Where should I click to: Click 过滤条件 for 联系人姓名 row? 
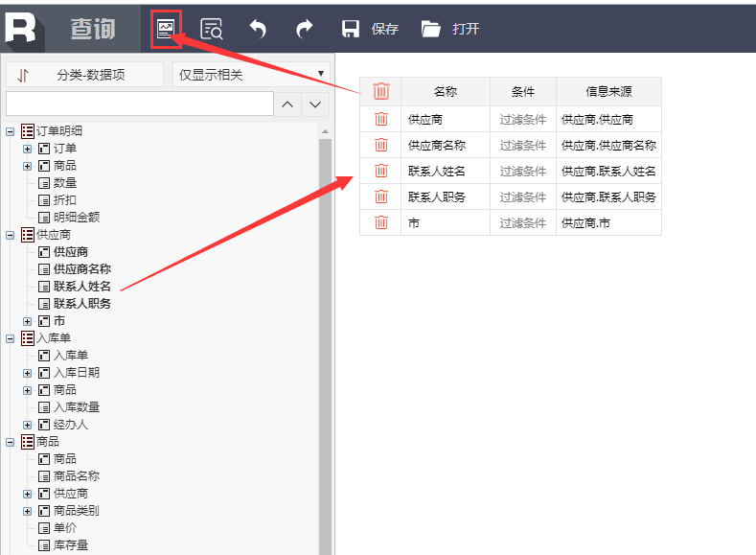523,172
